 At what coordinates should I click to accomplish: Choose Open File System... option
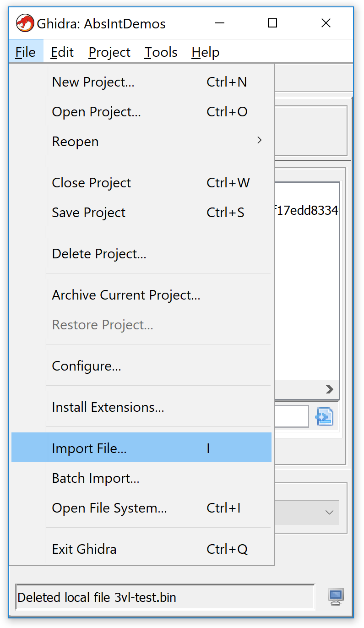coord(141,508)
